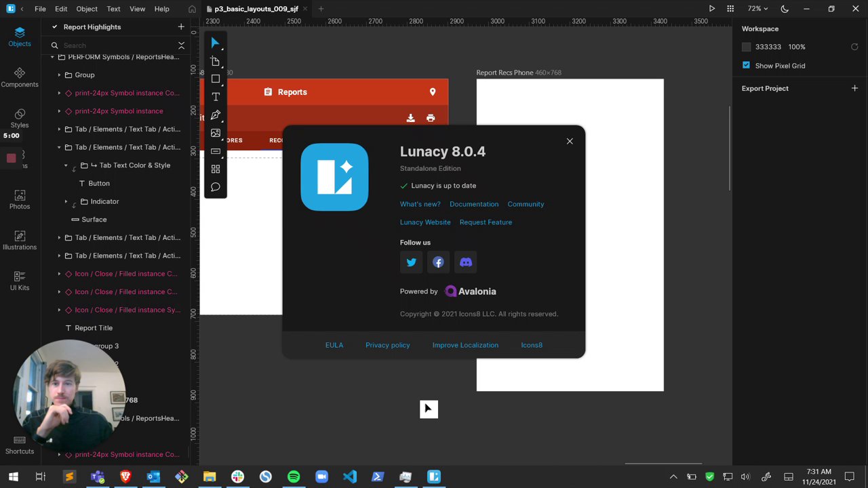Open the Objects panel in the sidebar

point(20,37)
